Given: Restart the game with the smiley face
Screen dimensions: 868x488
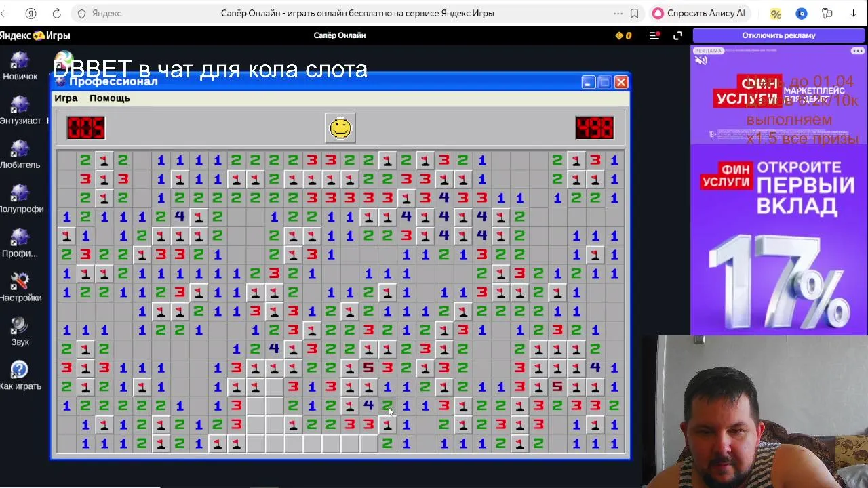Looking at the screenshot, I should click(340, 127).
